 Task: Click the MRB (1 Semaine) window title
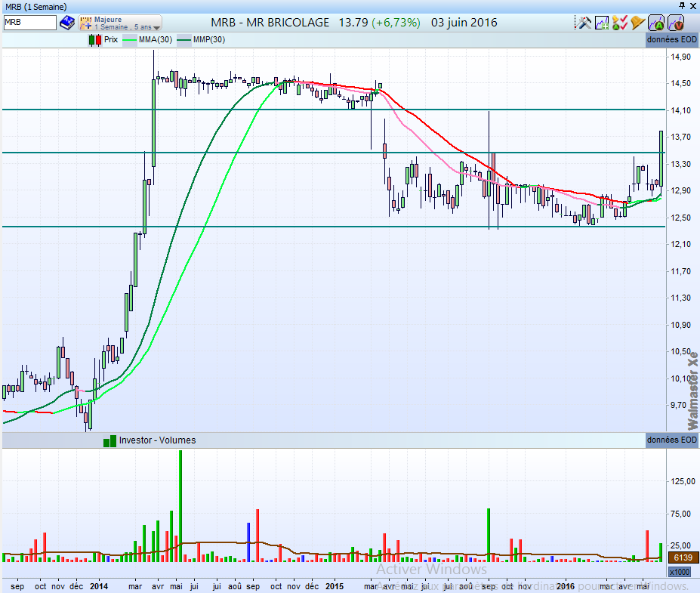click(36, 7)
